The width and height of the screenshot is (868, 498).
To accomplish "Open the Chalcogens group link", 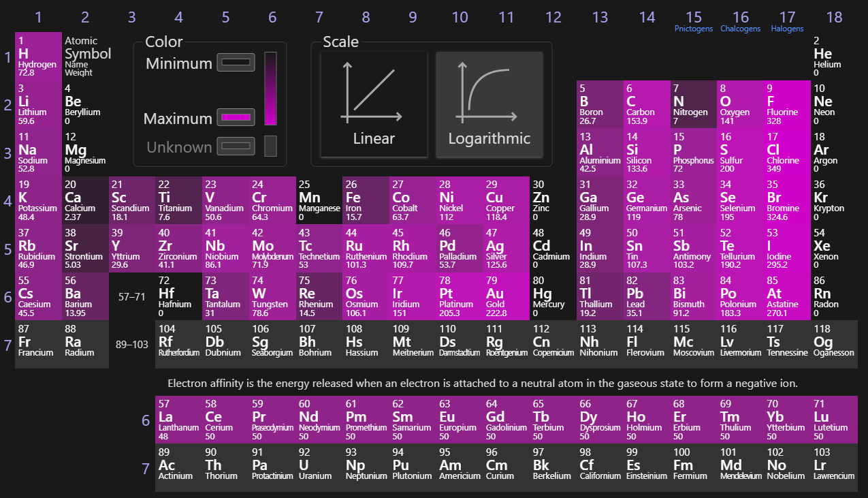I will point(740,29).
